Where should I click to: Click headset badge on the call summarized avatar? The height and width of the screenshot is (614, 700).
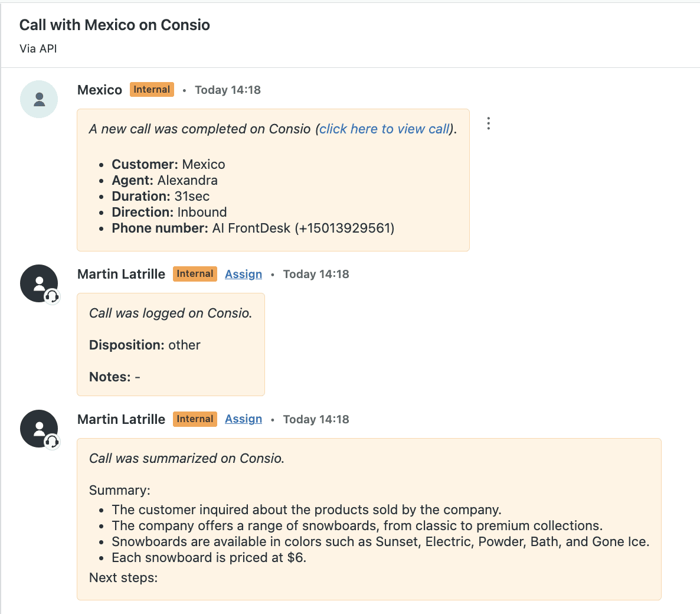click(53, 442)
